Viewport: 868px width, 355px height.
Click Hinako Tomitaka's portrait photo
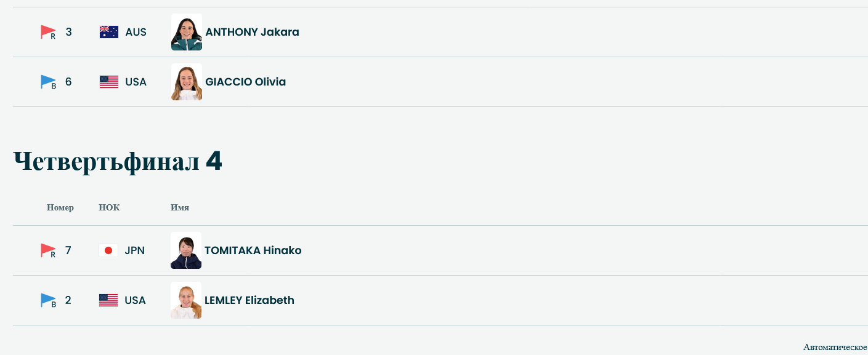pyautogui.click(x=186, y=250)
